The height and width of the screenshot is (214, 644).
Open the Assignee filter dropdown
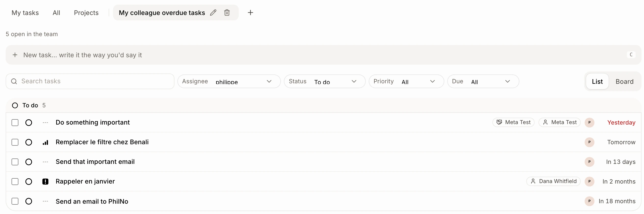pyautogui.click(x=229, y=81)
